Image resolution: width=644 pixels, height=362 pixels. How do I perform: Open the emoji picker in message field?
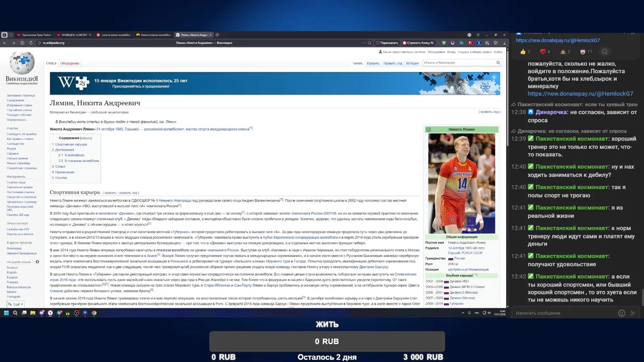[621, 313]
